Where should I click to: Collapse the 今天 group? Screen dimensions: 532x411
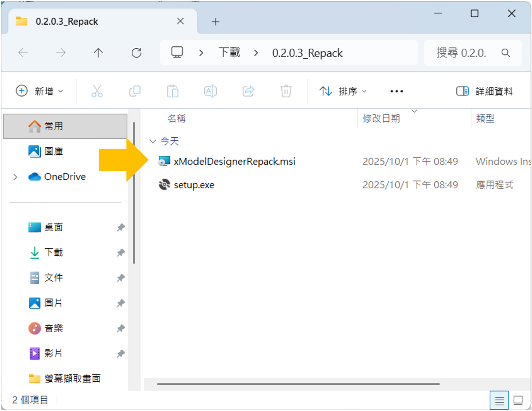point(153,141)
